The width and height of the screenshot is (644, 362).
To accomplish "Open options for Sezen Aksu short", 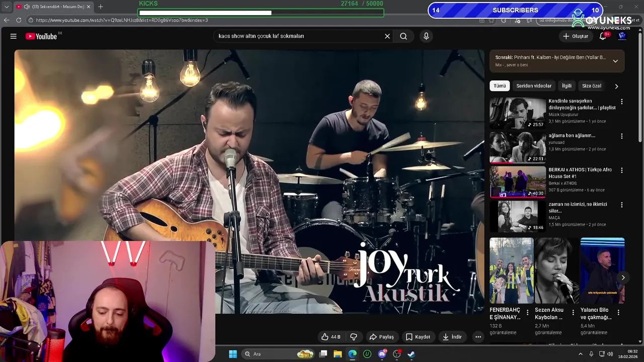I will (x=573, y=313).
